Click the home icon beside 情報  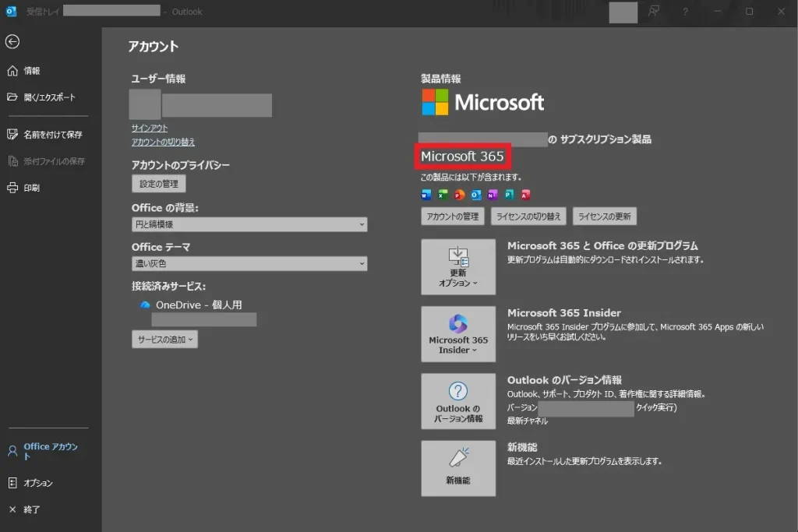[x=12, y=71]
